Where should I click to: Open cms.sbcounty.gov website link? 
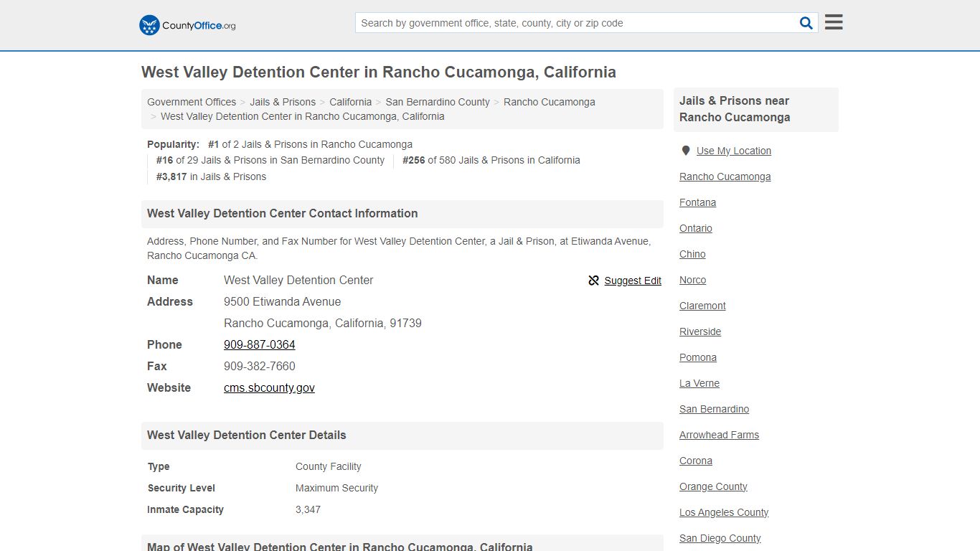[269, 387]
